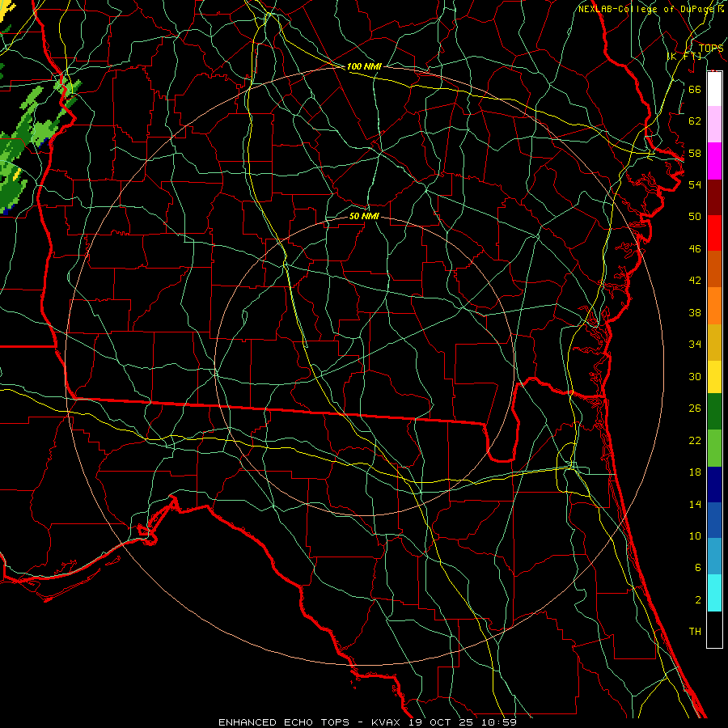
Task: Select the dark red 54 kft swatch
Action: [714, 197]
